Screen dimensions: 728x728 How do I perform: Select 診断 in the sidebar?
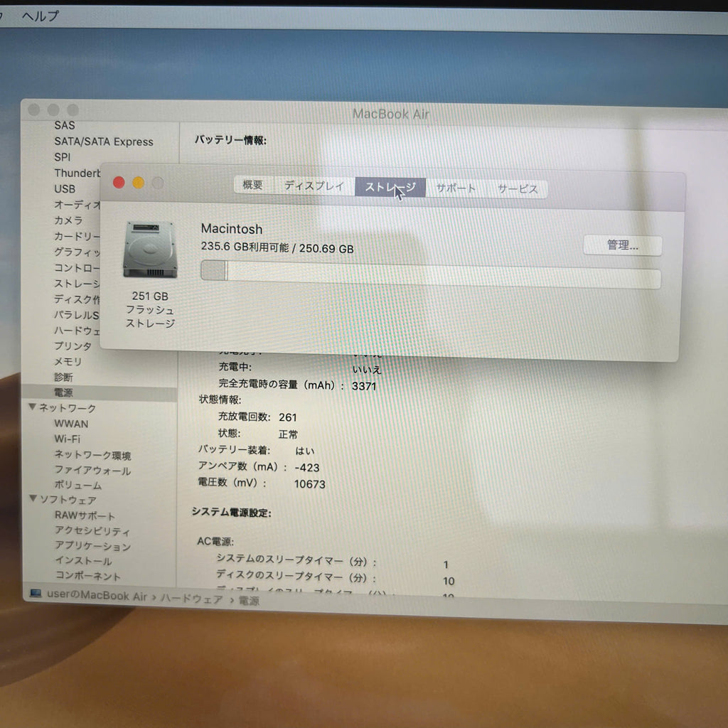click(63, 377)
